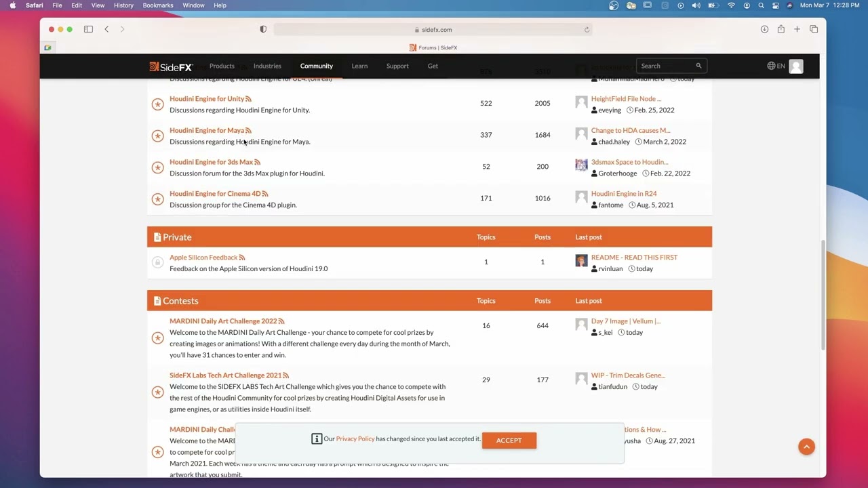Open RSS feed for Houdini Engine for Unity
The height and width of the screenshot is (488, 868).
[248, 99]
